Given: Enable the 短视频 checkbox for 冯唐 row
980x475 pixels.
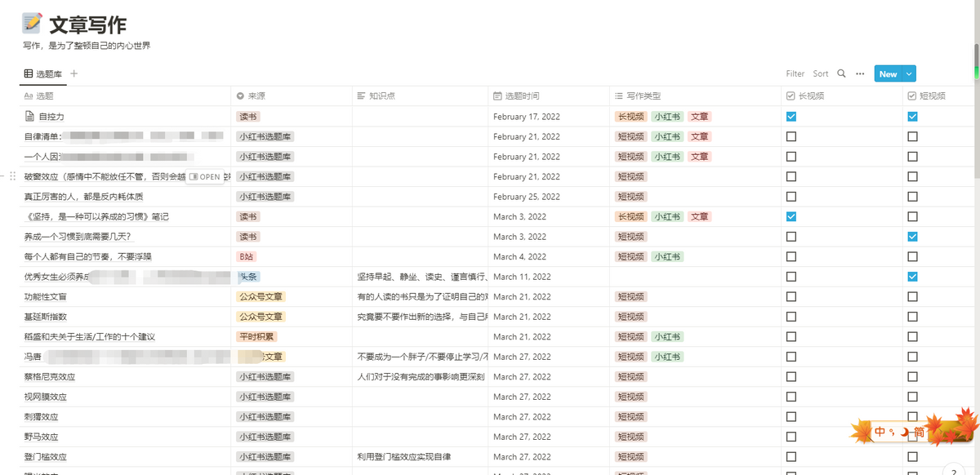Looking at the screenshot, I should point(912,357).
